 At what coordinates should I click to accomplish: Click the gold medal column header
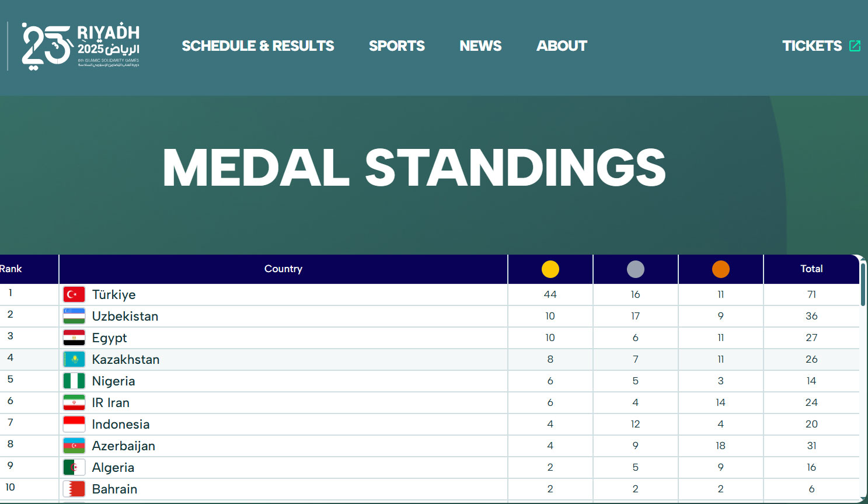click(x=550, y=269)
